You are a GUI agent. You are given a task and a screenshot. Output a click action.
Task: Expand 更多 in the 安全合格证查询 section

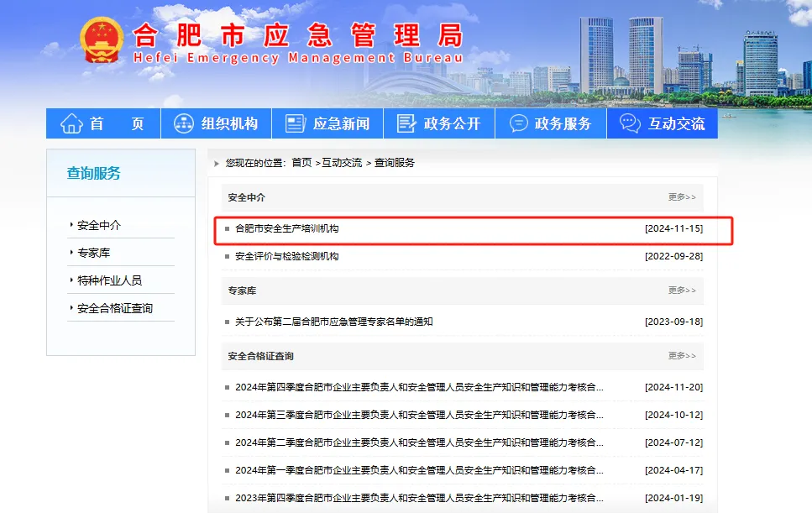(682, 356)
